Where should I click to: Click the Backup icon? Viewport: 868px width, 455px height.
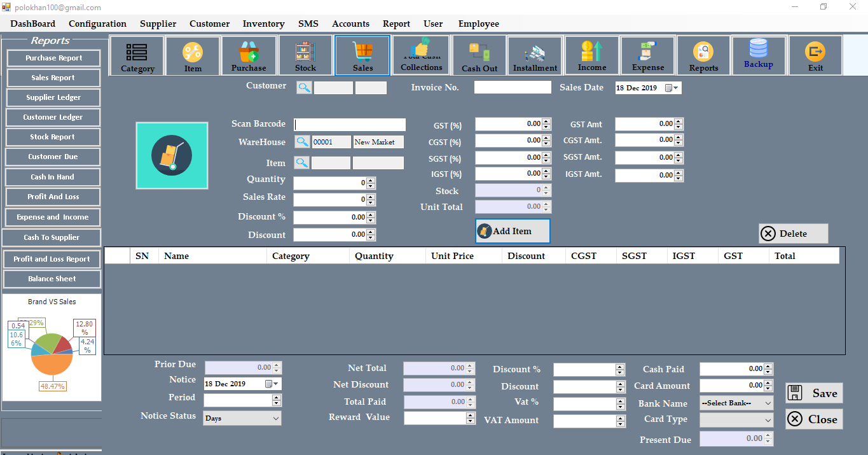coord(758,55)
